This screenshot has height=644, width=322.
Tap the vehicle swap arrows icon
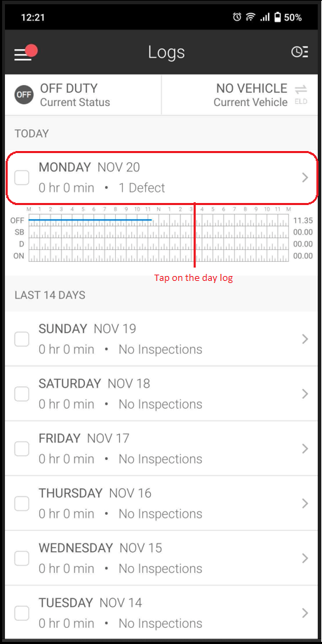[301, 89]
